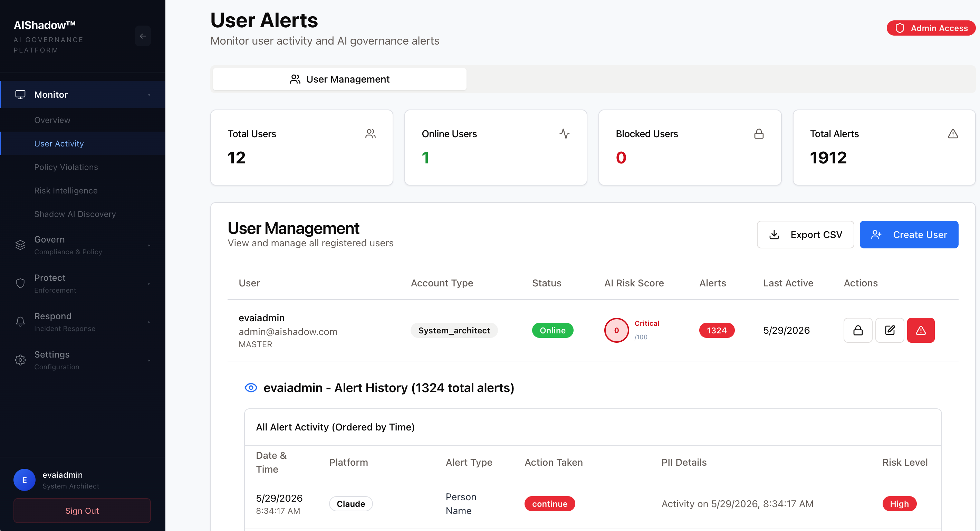Click the eye icon beside Alert History
Viewport: 980px width, 531px height.
[251, 388]
